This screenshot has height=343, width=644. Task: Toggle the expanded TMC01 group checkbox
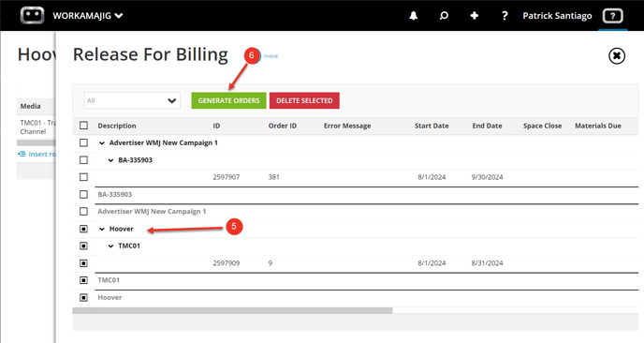click(x=83, y=246)
